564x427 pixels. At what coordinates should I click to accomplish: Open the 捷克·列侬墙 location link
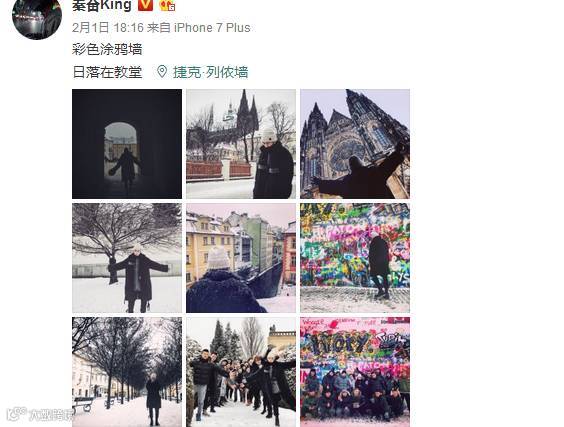[210, 72]
